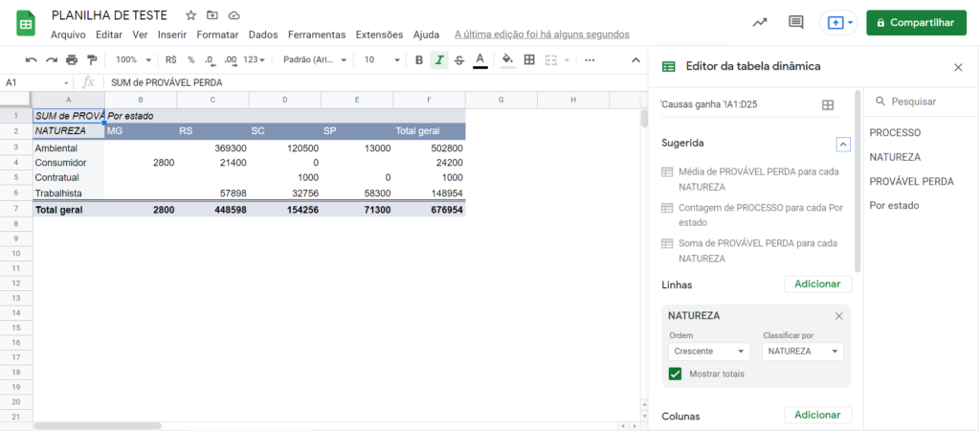The height and width of the screenshot is (431, 980).
Task: Collapse the Sugerida section
Action: pos(843,144)
